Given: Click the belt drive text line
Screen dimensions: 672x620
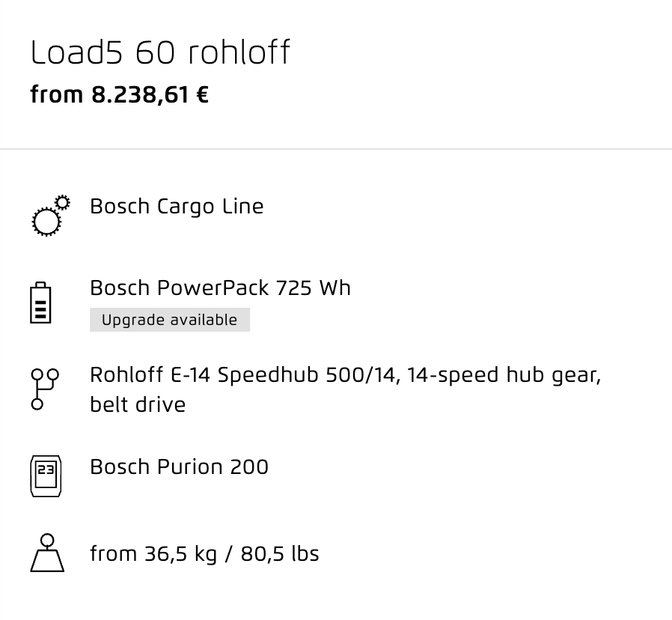Looking at the screenshot, I should tap(138, 404).
